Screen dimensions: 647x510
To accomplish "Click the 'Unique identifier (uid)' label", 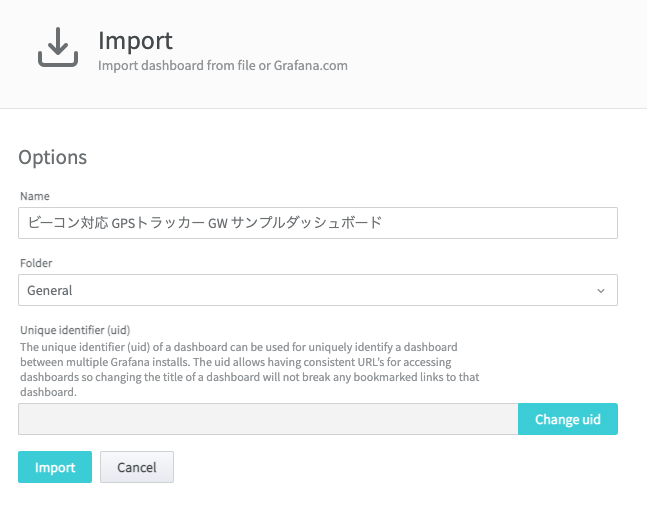I will 75,330.
